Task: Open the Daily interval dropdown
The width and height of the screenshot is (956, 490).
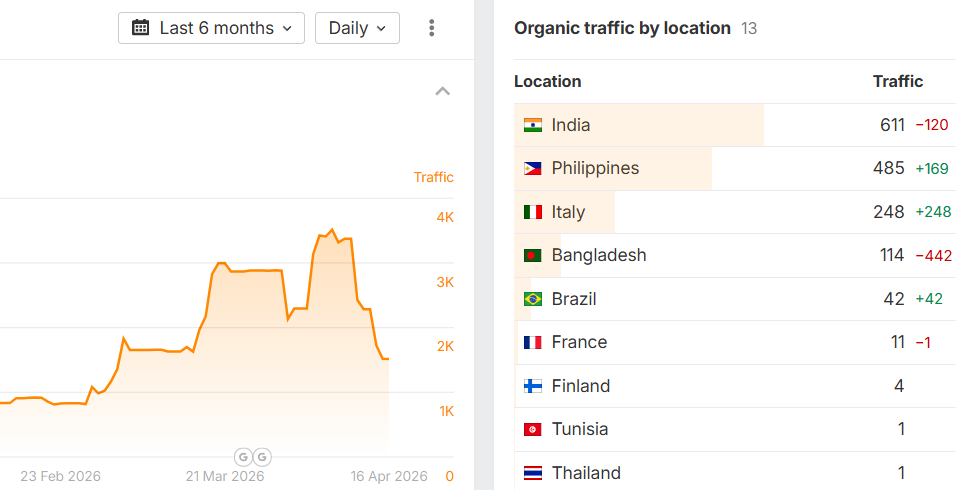Action: (x=357, y=28)
